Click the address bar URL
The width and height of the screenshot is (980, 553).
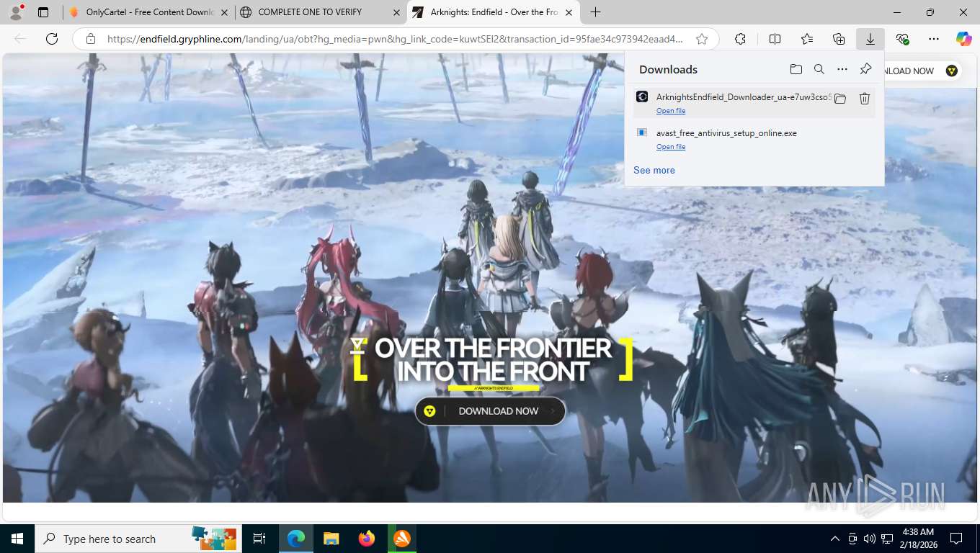pyautogui.click(x=394, y=39)
